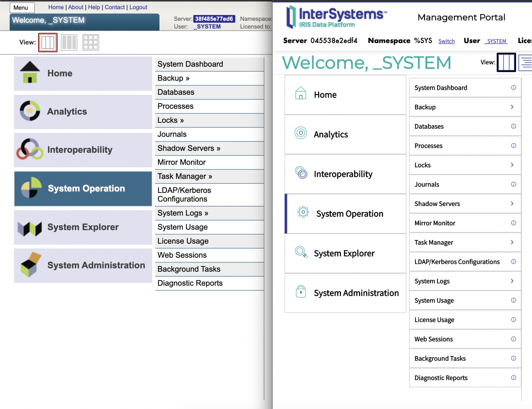Expand Shadow Servers » in old portal
The width and height of the screenshot is (532, 409).
click(x=209, y=148)
